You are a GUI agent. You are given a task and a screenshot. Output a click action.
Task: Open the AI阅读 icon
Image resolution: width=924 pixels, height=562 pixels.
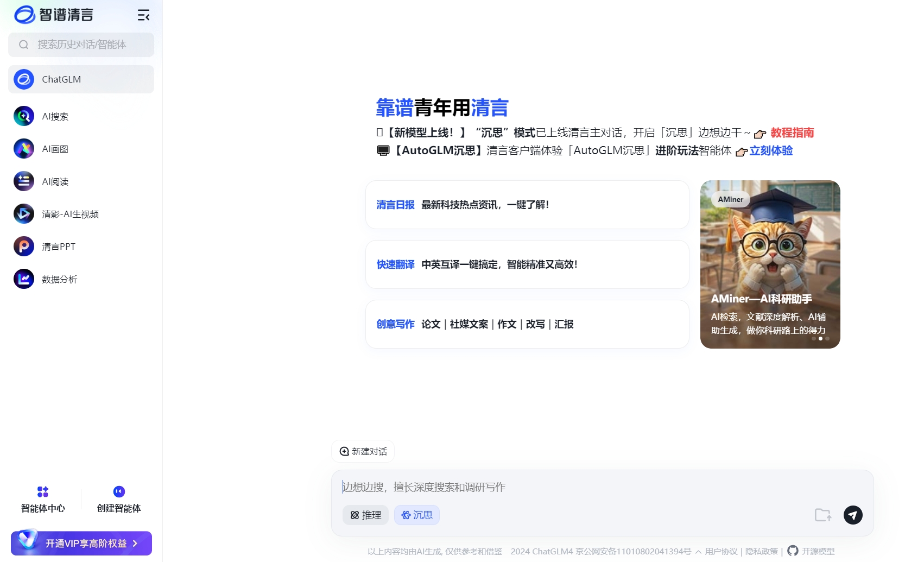pyautogui.click(x=24, y=181)
